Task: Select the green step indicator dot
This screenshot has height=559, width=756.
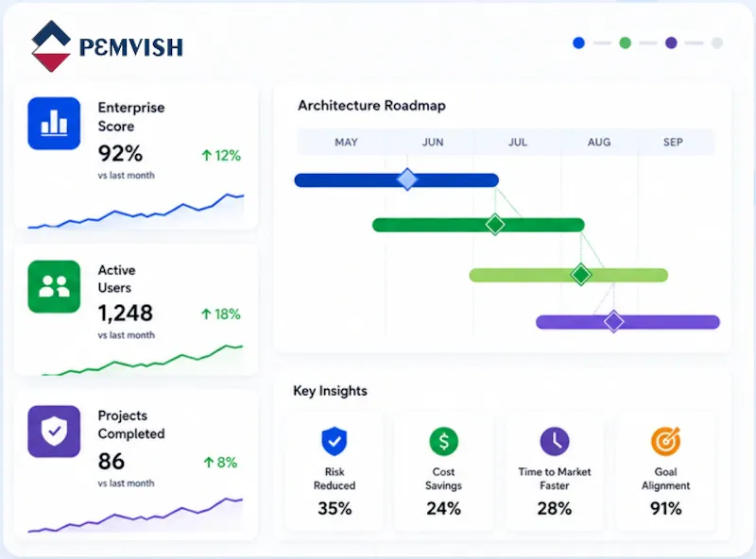Action: [x=625, y=42]
